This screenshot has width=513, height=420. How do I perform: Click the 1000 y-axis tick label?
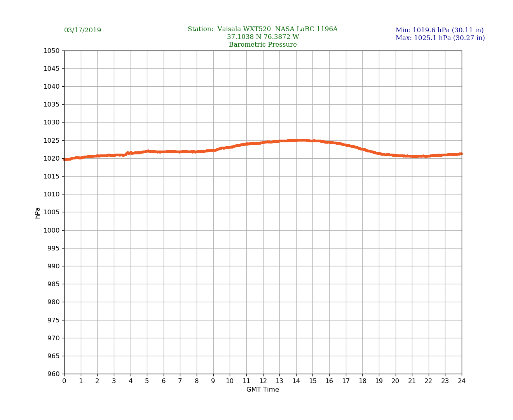(x=51, y=230)
